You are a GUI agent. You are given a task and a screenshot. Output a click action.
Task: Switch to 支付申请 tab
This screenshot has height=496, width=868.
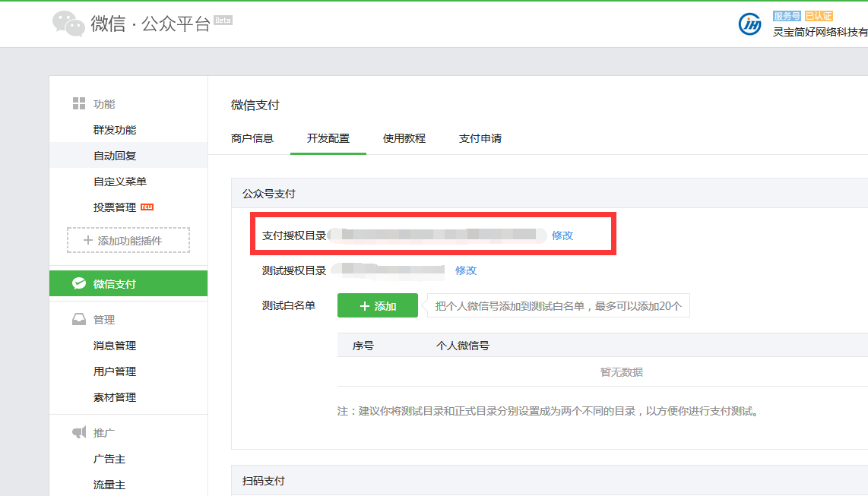(480, 138)
